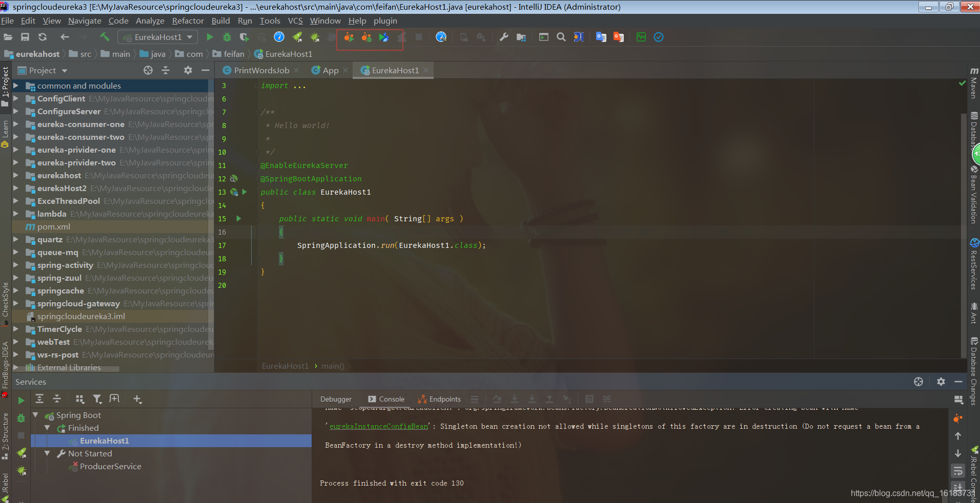980x503 pixels.
Task: Toggle soft-wrap icon in console sidebar
Action: pyautogui.click(x=957, y=471)
